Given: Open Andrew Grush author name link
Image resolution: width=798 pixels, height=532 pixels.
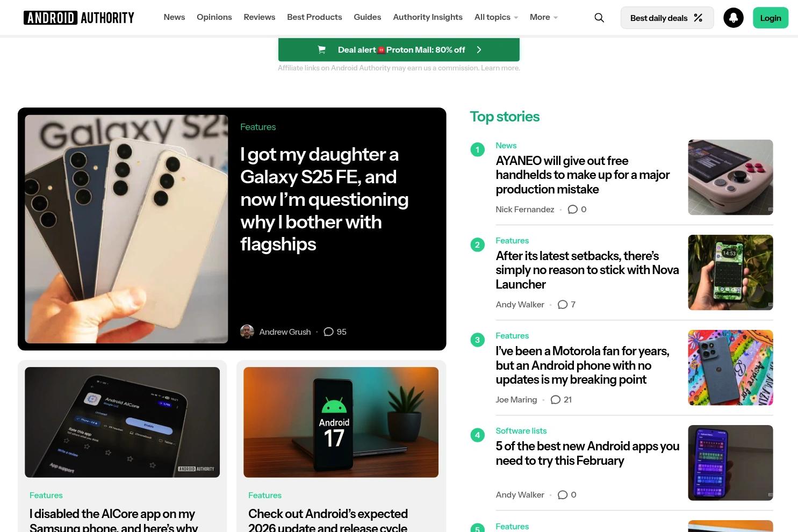Looking at the screenshot, I should point(285,332).
